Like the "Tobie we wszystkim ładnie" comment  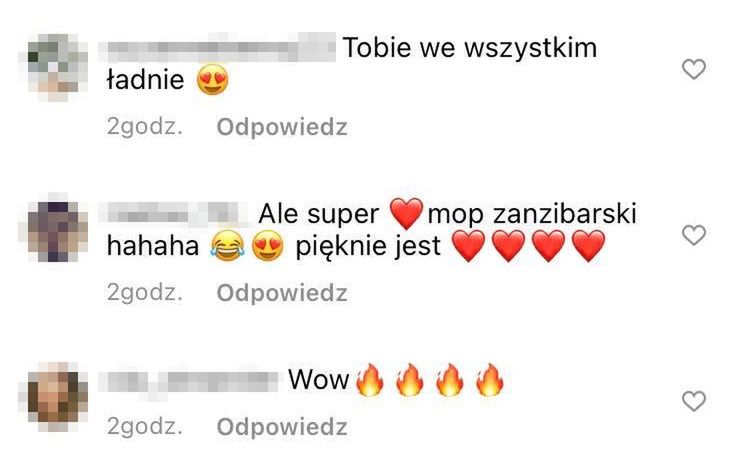click(694, 69)
